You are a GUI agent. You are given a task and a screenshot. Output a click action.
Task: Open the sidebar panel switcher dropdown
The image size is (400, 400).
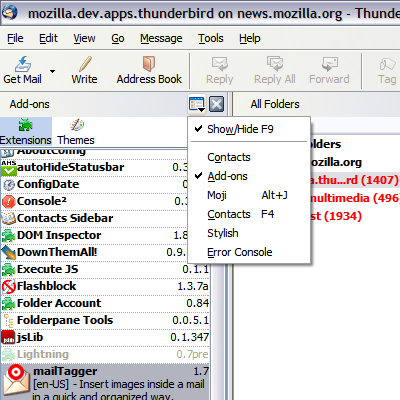point(197,104)
